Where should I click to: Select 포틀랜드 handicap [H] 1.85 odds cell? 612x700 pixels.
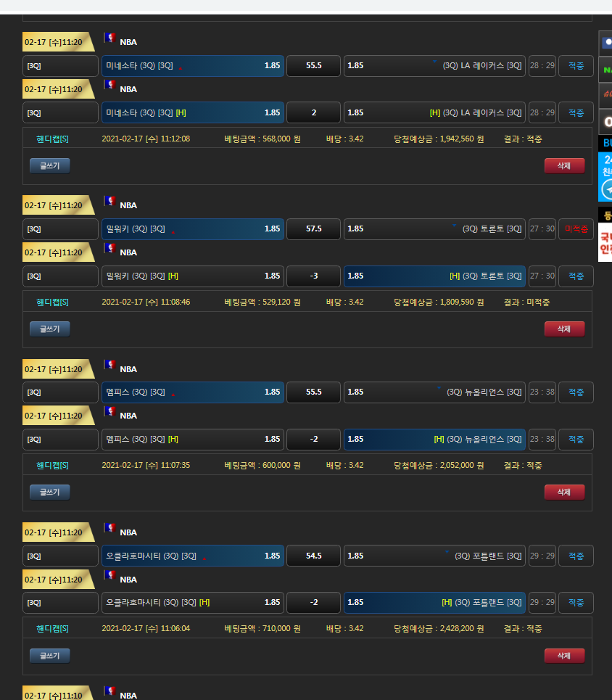434,602
